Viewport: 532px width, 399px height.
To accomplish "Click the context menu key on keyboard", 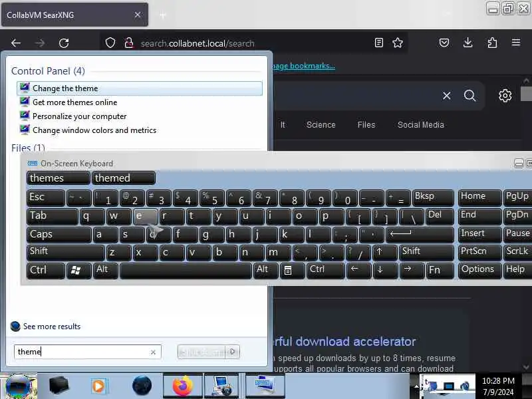I will coord(292,271).
